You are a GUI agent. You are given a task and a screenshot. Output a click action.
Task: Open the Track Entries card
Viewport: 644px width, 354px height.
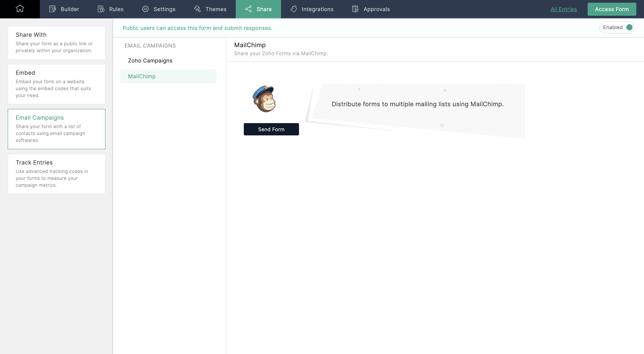click(57, 174)
